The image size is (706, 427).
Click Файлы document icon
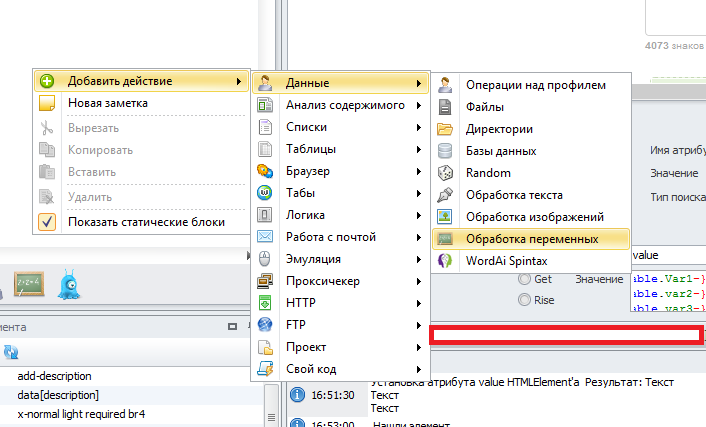point(445,107)
